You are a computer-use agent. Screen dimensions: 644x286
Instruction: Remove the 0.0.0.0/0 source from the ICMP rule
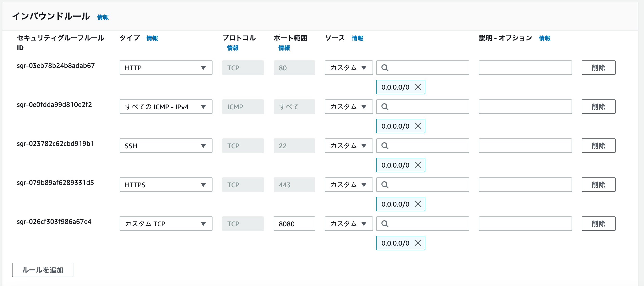pos(418,126)
